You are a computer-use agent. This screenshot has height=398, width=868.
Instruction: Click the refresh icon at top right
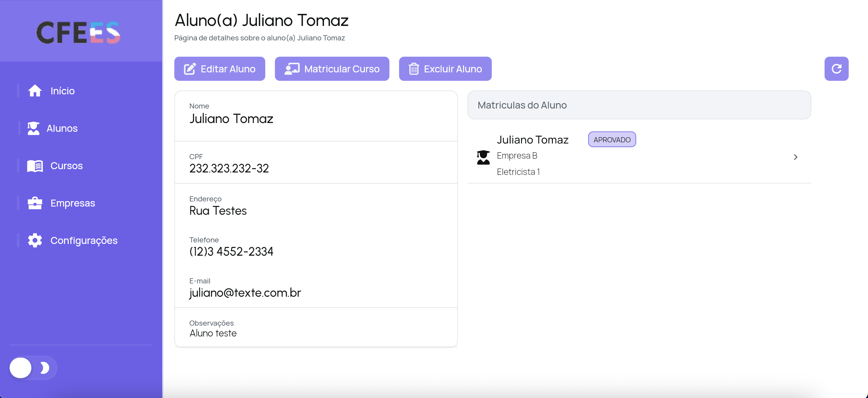(837, 68)
